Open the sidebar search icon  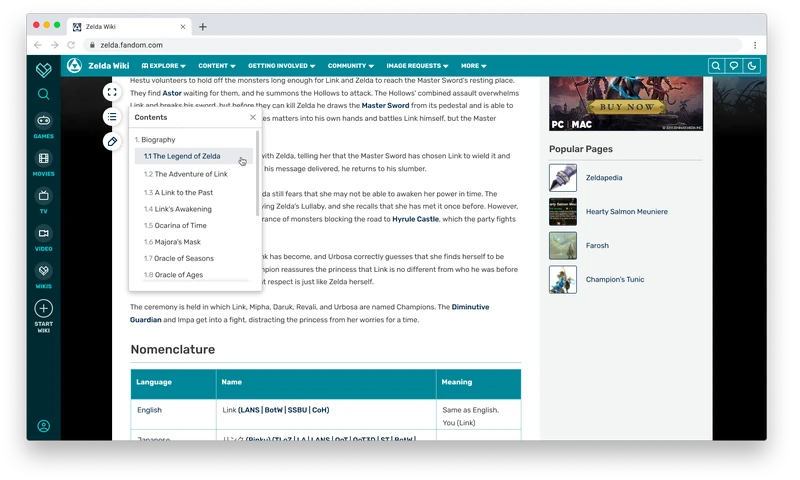tap(43, 94)
